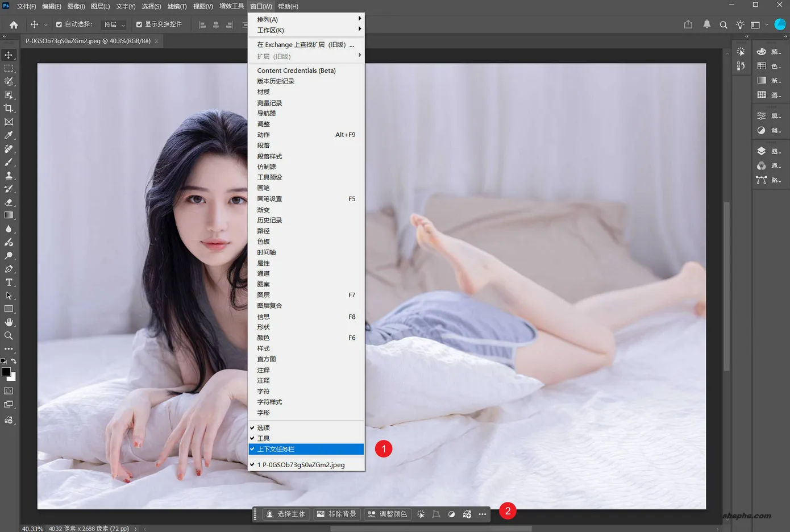Viewport: 790px width, 532px height.
Task: Click the 40.33% zoom level field
Action: tap(32, 529)
